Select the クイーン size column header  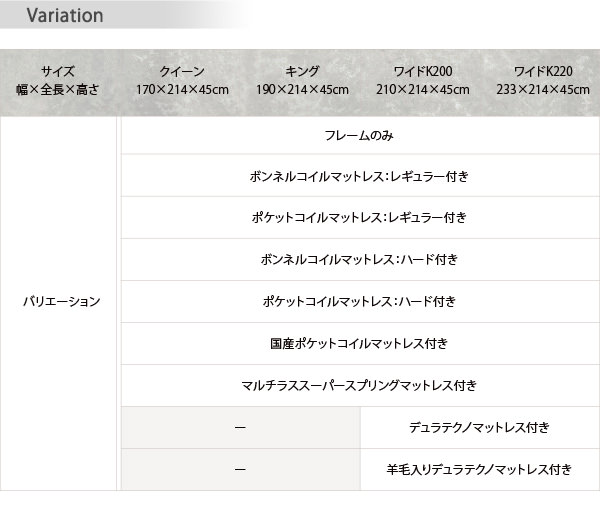click(182, 81)
